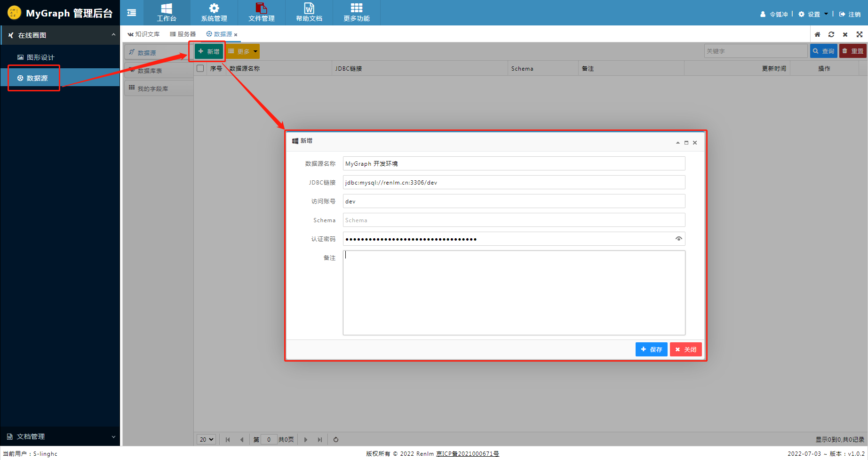
Task: Toggle the sidebar collapse menu icon
Action: 132,13
